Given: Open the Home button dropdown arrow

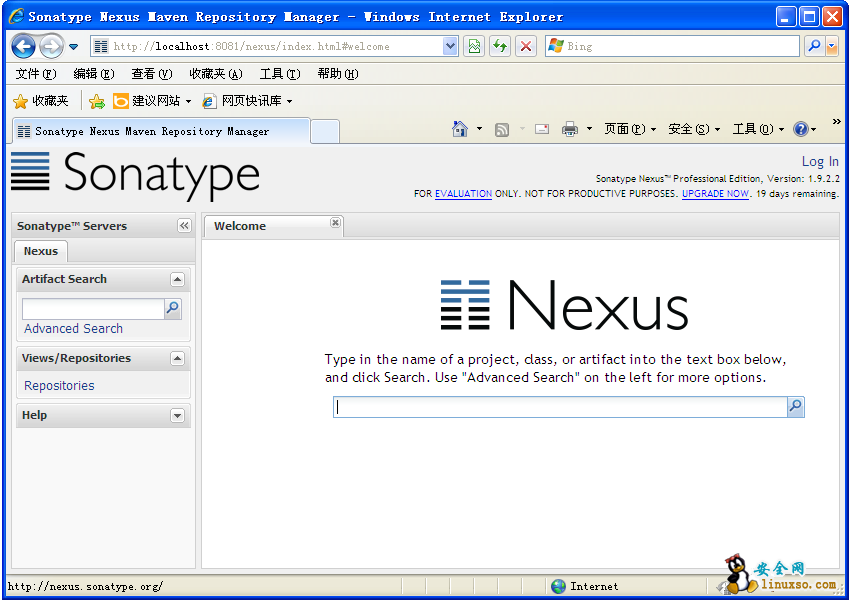Looking at the screenshot, I should coord(479,129).
